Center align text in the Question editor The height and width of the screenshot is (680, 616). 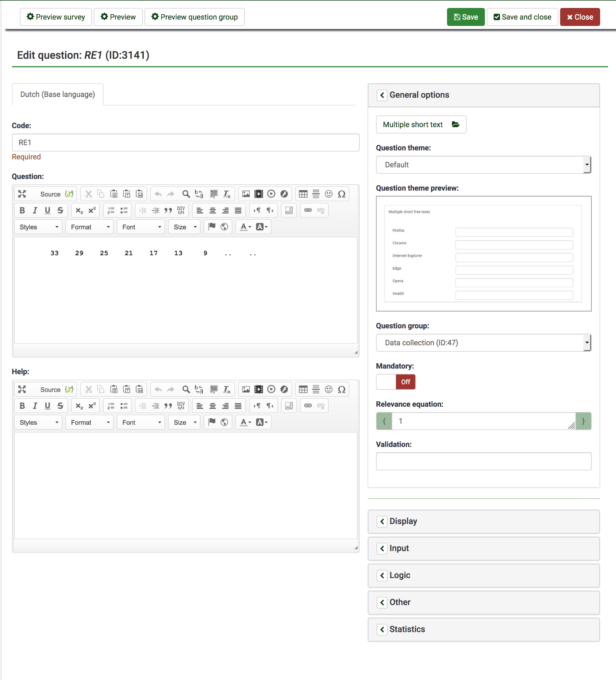213,211
